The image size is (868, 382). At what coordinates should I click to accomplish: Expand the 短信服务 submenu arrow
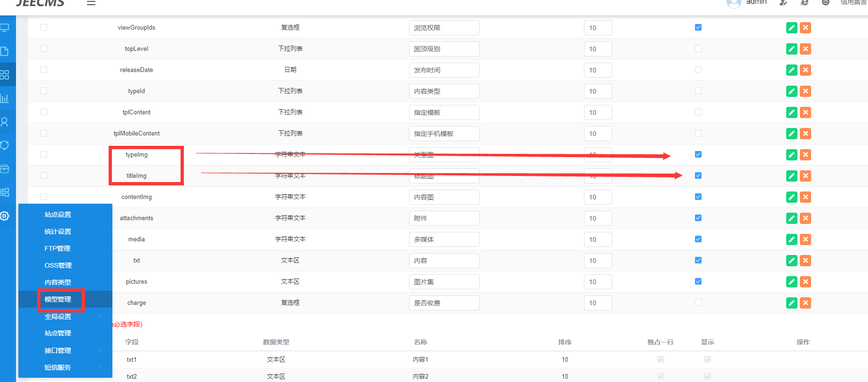pyautogui.click(x=100, y=367)
